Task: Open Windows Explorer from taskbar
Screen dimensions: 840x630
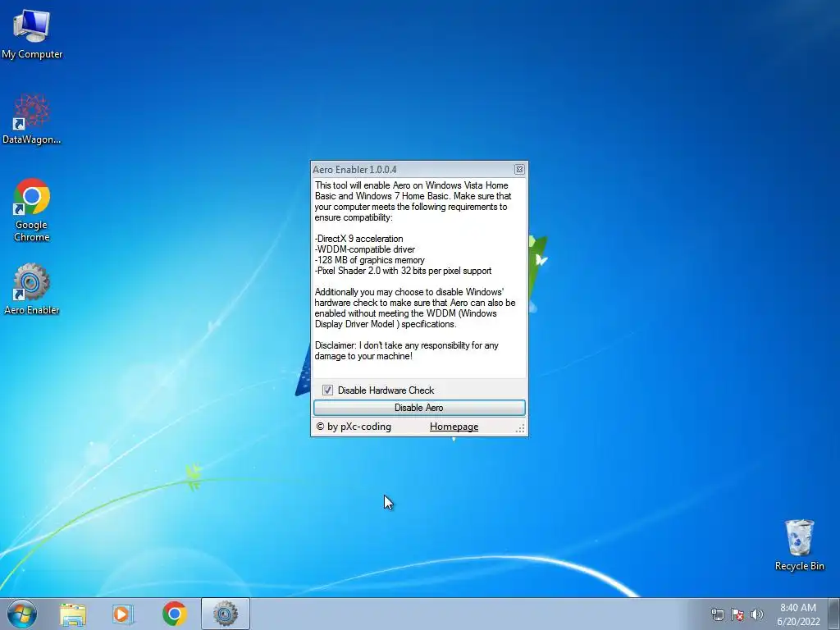Action: [73, 614]
